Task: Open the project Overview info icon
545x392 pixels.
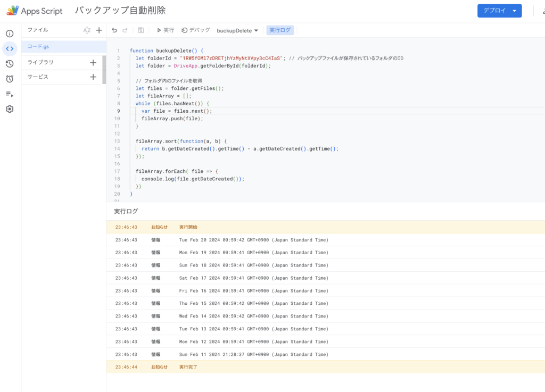Action: [x=10, y=34]
